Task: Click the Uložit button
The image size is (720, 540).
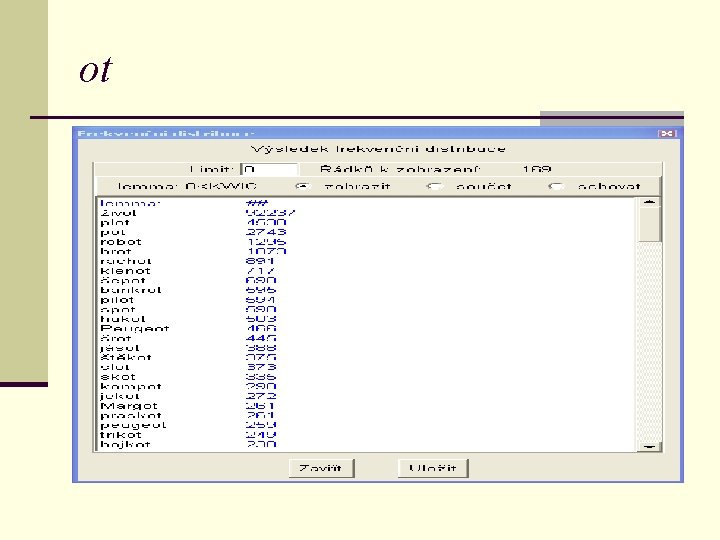Action: coord(433,468)
